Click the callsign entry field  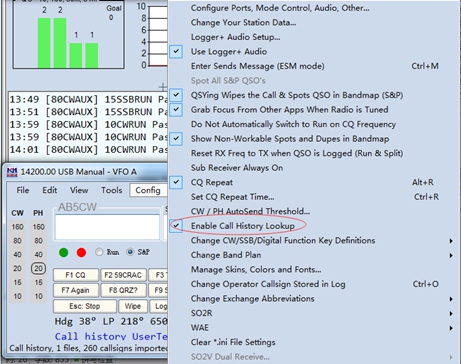click(107, 227)
